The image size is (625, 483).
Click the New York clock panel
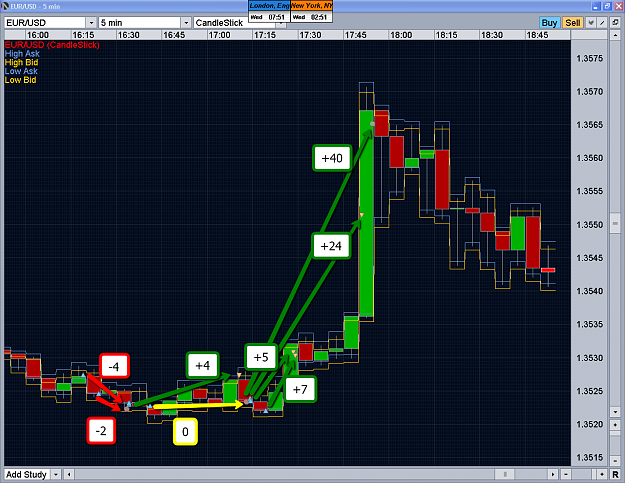(312, 12)
